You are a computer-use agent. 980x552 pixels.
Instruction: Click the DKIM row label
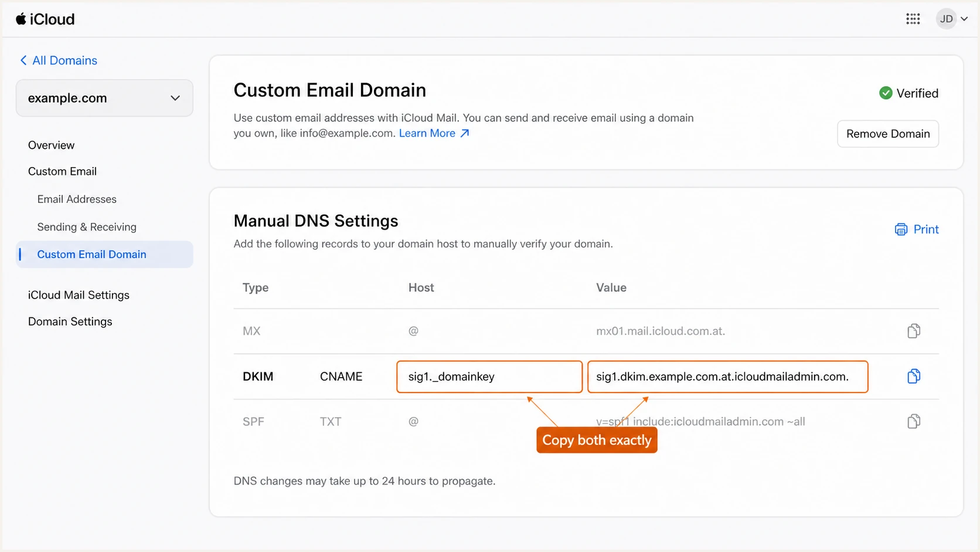pyautogui.click(x=258, y=377)
